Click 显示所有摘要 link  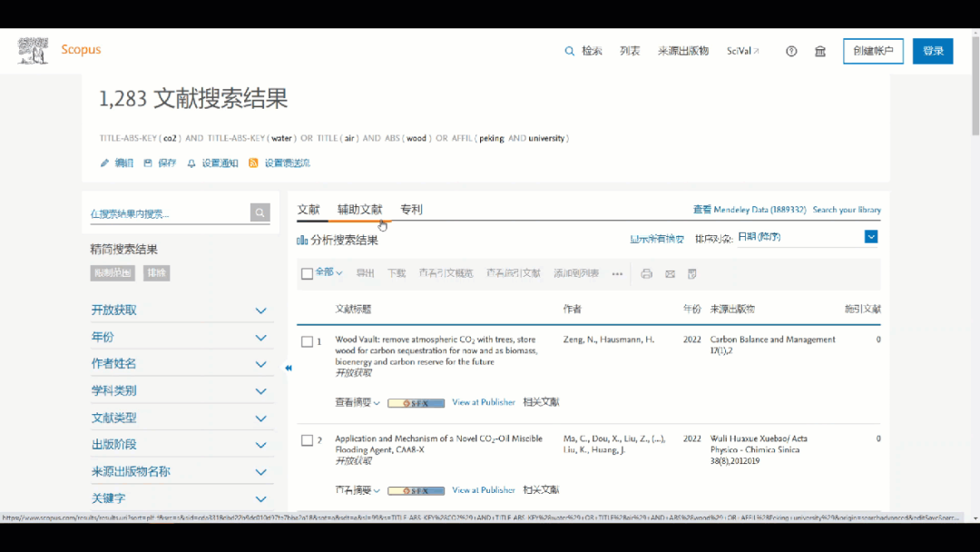[657, 240]
